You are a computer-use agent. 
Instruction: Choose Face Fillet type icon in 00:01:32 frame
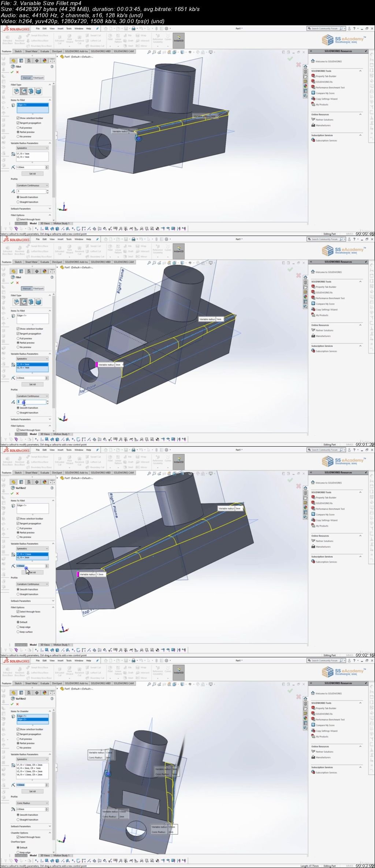point(31,302)
